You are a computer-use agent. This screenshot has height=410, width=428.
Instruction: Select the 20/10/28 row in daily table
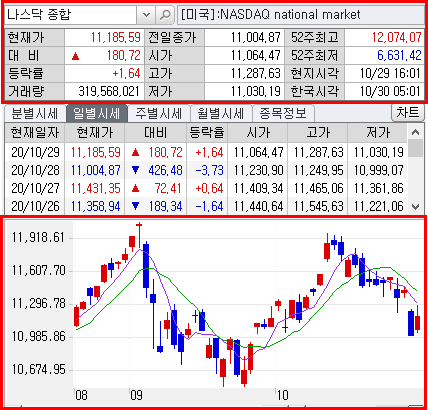click(x=206, y=171)
